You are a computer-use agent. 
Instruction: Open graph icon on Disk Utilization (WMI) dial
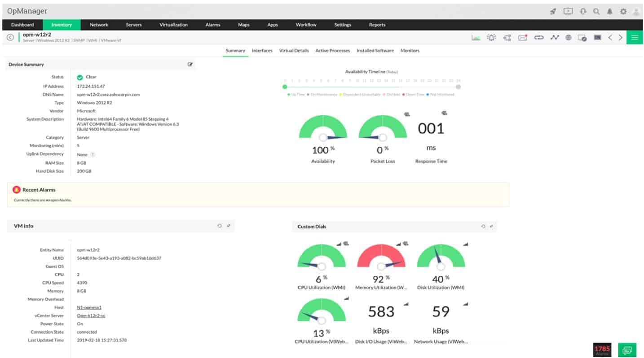pos(465,244)
